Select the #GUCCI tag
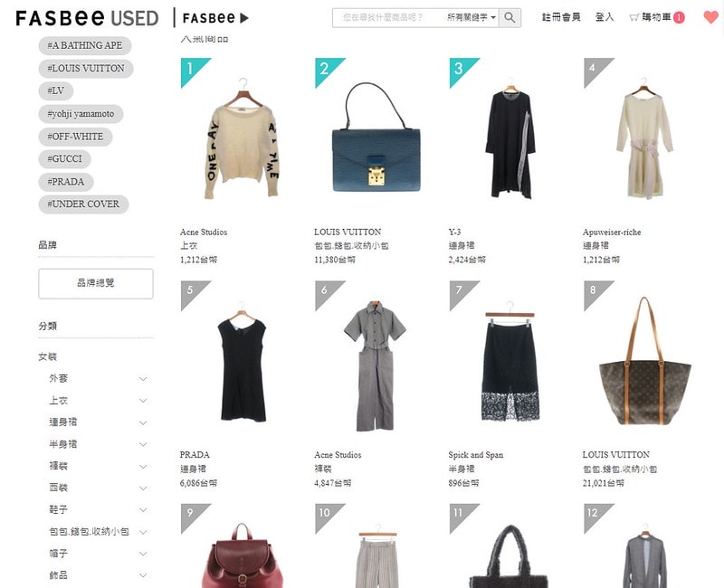This screenshot has height=588, width=724. [64, 159]
